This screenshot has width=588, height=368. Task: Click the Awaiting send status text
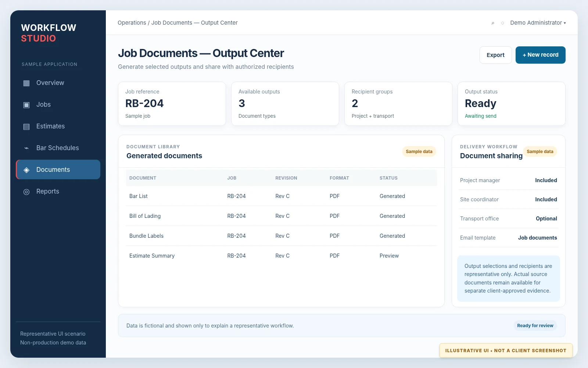pyautogui.click(x=481, y=116)
